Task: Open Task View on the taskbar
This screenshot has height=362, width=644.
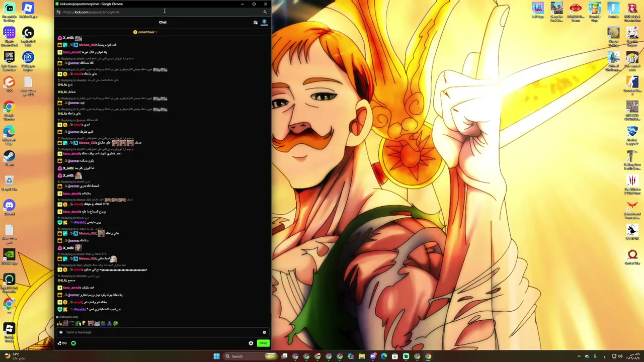Action: click(284, 356)
